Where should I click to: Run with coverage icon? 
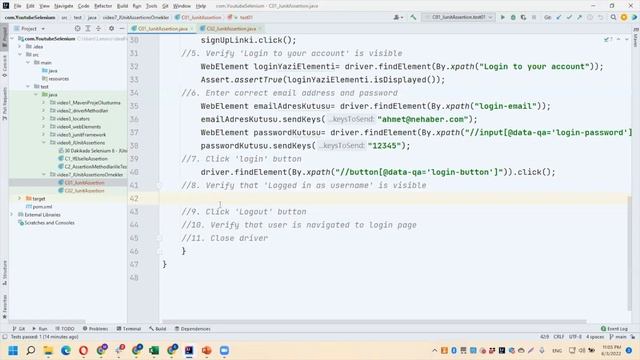(x=523, y=18)
